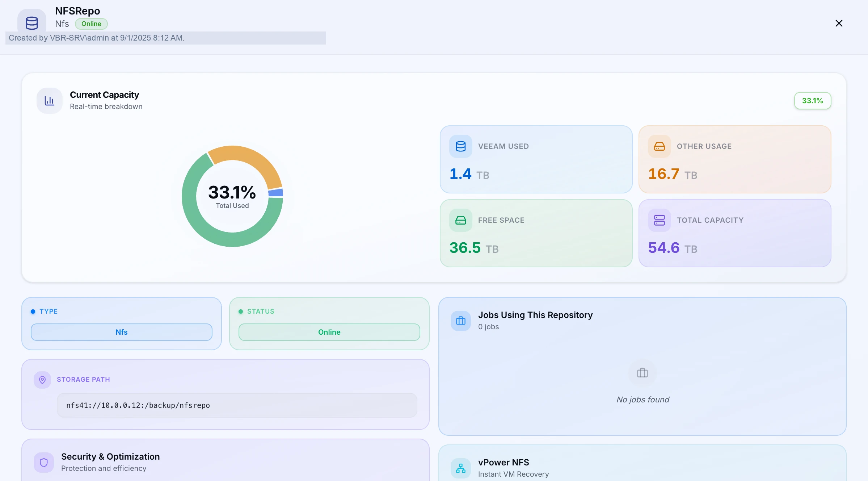The width and height of the screenshot is (868, 481).
Task: Click the Jobs Using This Repository briefcase icon
Action: pos(461,321)
